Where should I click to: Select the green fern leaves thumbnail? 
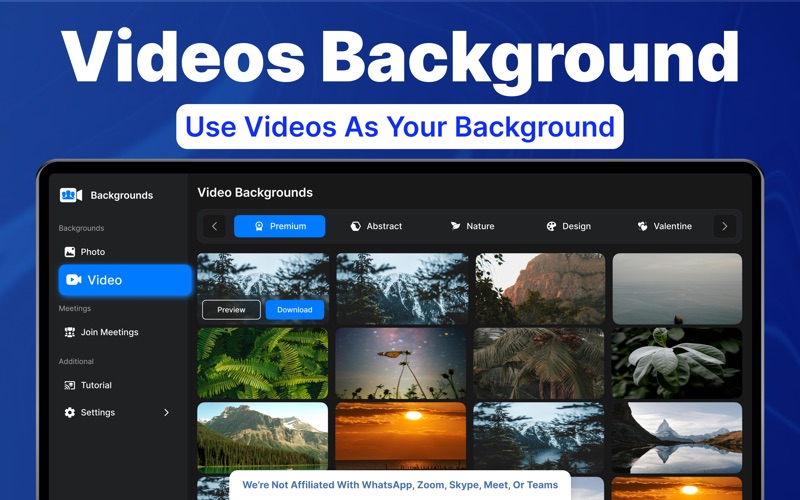[263, 363]
